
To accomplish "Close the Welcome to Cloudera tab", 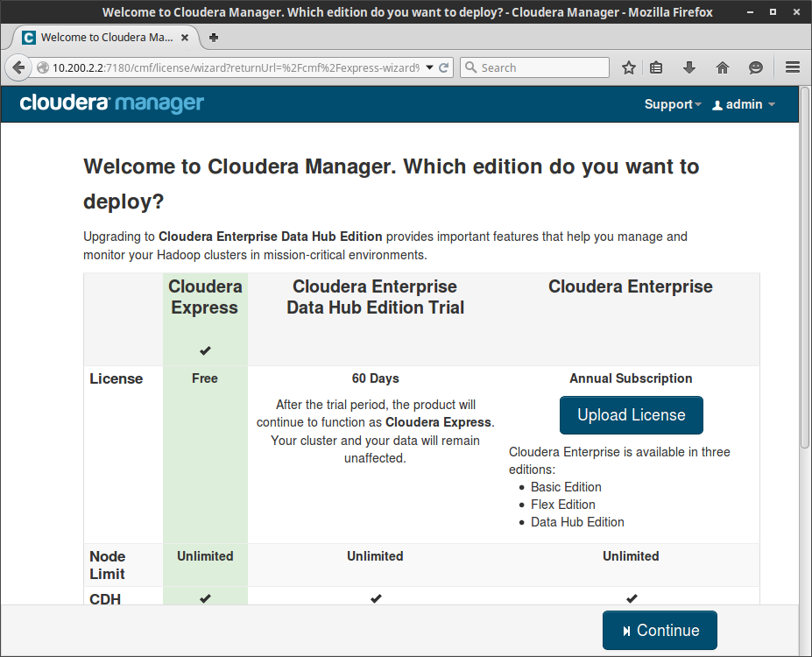I will pyautogui.click(x=184, y=38).
